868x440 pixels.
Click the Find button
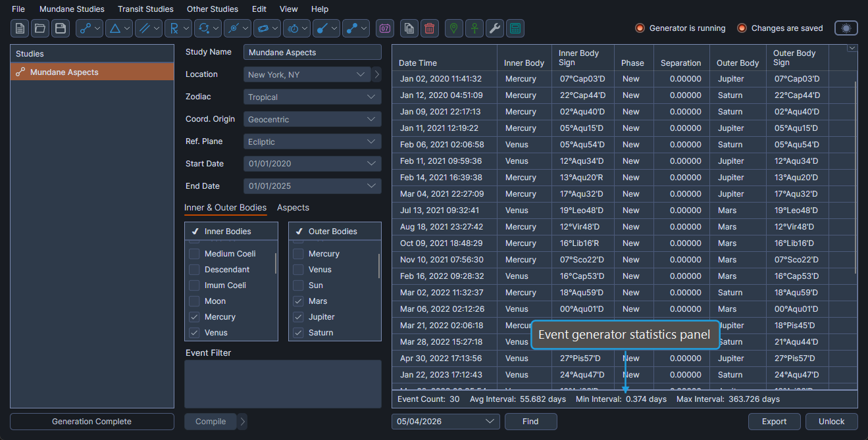click(x=530, y=422)
